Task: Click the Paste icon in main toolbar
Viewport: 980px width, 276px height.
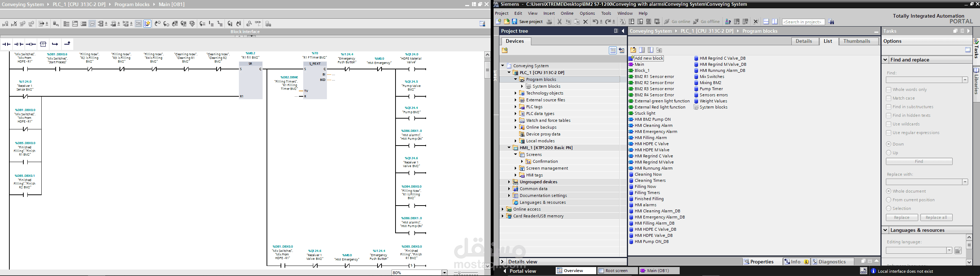Action: coord(577,22)
